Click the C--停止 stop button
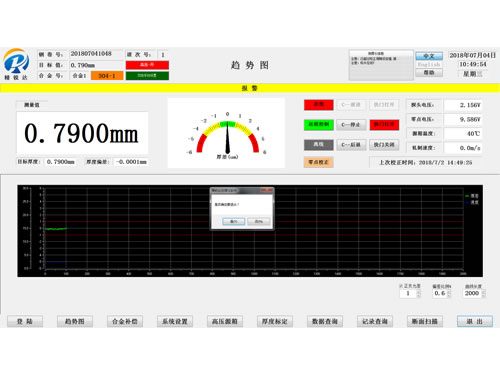 [351, 125]
